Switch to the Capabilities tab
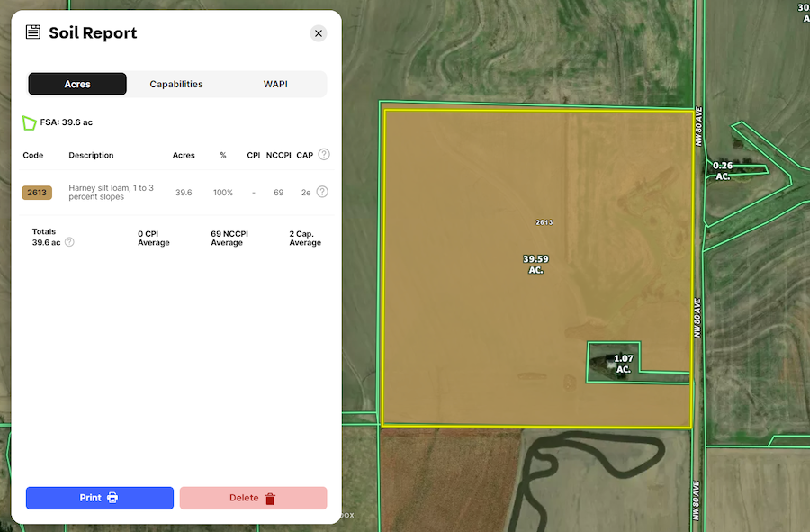 (x=176, y=84)
